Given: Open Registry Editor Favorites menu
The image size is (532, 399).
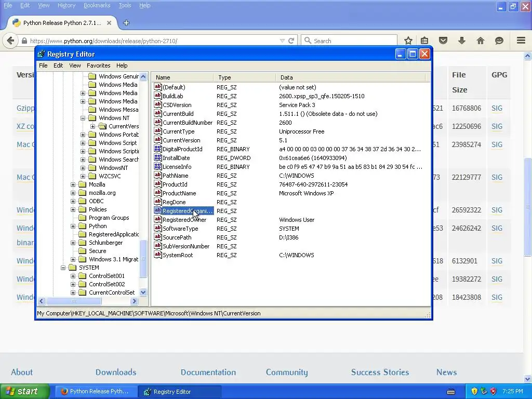Looking at the screenshot, I should pyautogui.click(x=98, y=65).
